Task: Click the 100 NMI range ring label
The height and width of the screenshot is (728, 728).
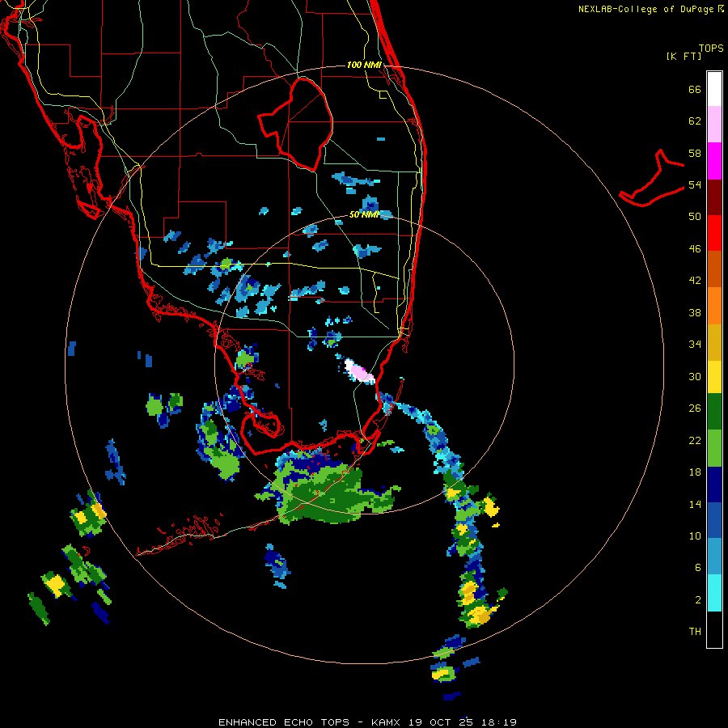Action: (364, 65)
